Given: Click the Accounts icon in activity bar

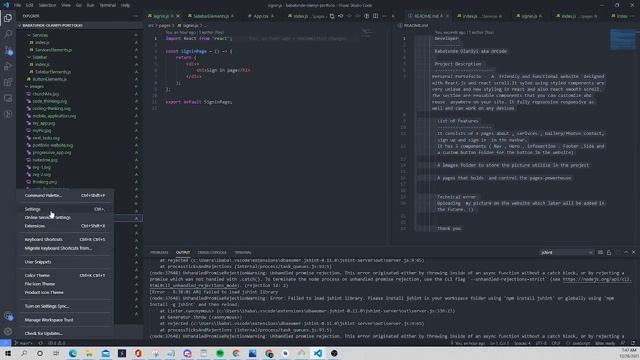Looking at the screenshot, I should [8, 316].
